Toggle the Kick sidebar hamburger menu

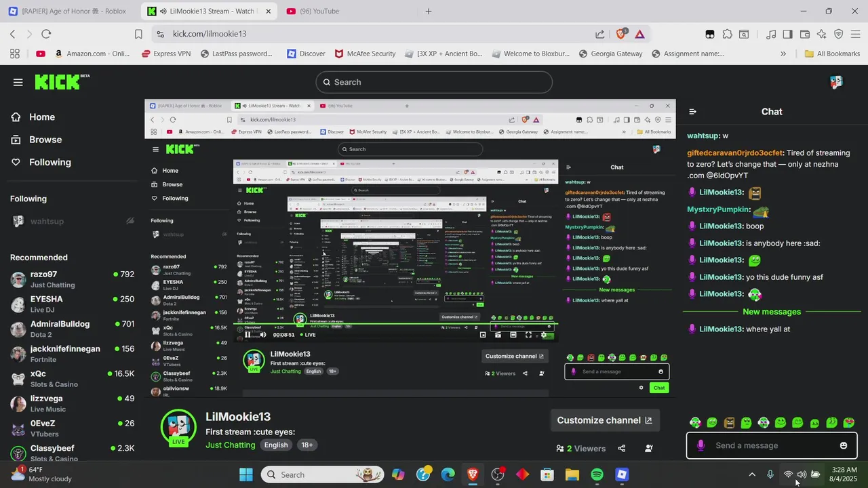click(18, 82)
